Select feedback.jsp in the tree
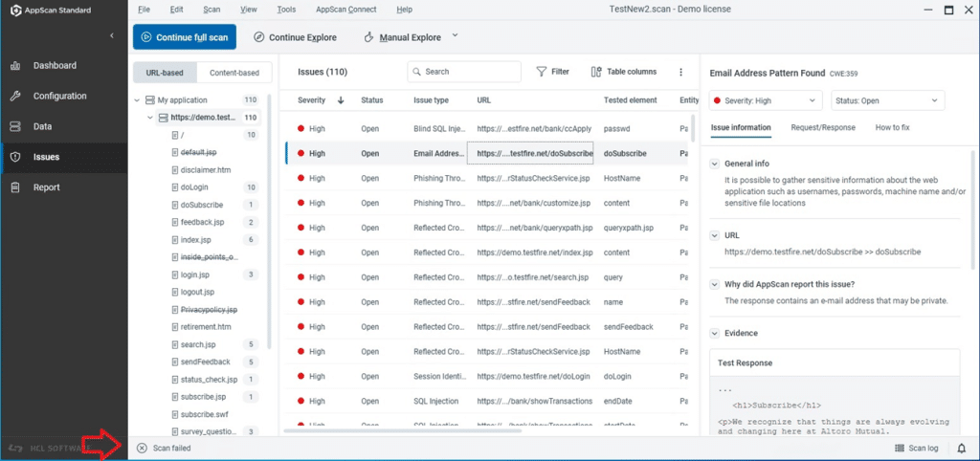This screenshot has height=461, width=980. tap(202, 223)
